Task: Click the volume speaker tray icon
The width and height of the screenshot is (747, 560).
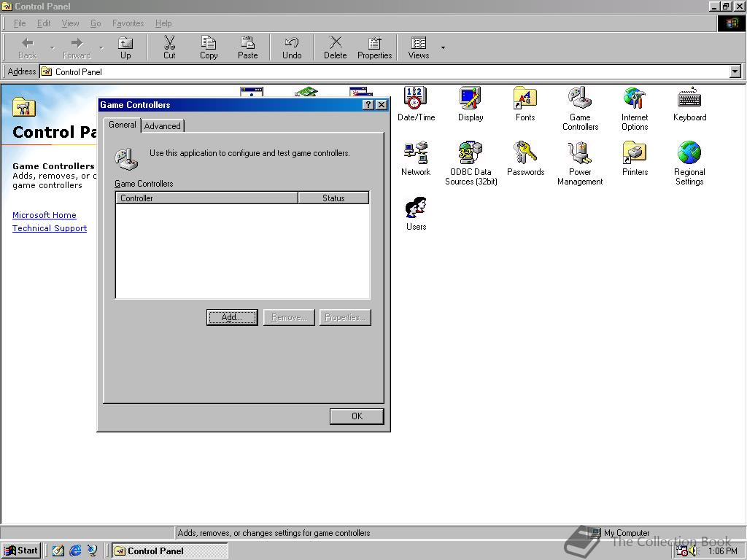Action: pos(693,551)
